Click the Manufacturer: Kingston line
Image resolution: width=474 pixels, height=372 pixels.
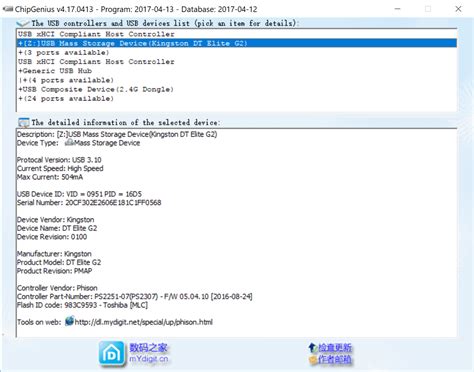(x=54, y=254)
